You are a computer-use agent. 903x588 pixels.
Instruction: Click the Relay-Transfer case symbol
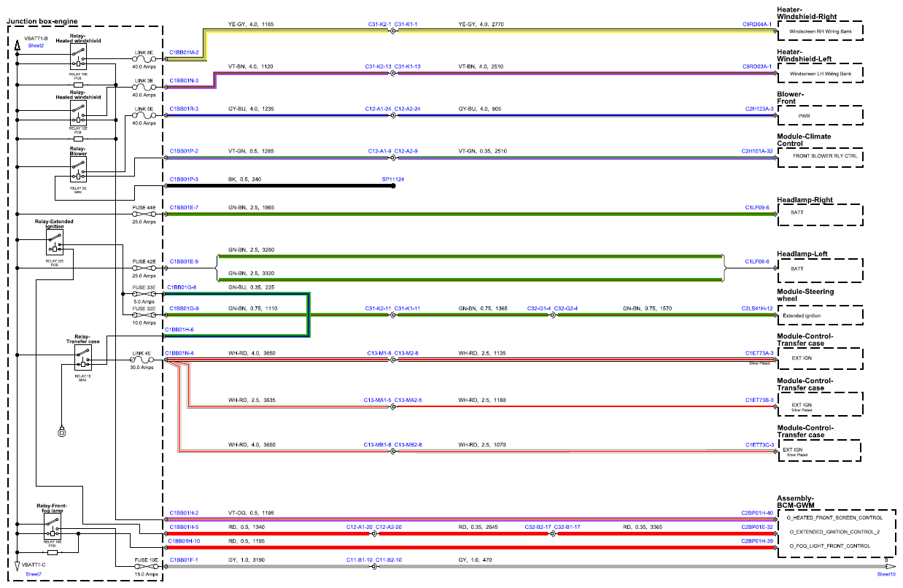[x=82, y=358]
